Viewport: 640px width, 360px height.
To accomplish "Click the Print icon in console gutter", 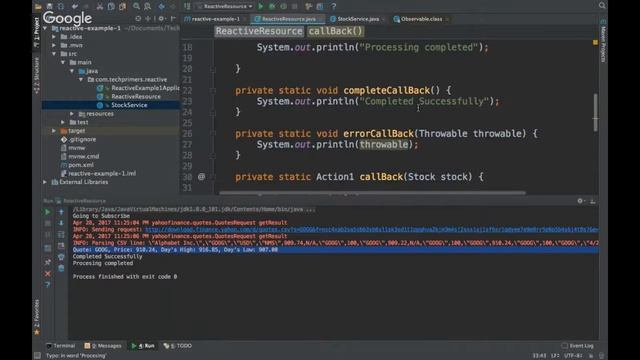I will (61, 257).
